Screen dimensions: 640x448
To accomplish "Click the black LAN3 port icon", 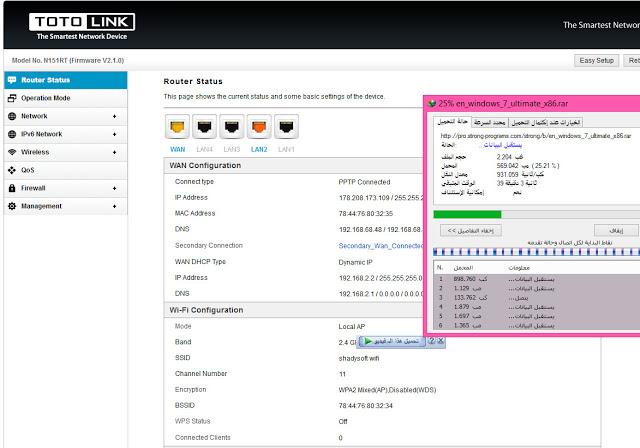I will (232, 126).
